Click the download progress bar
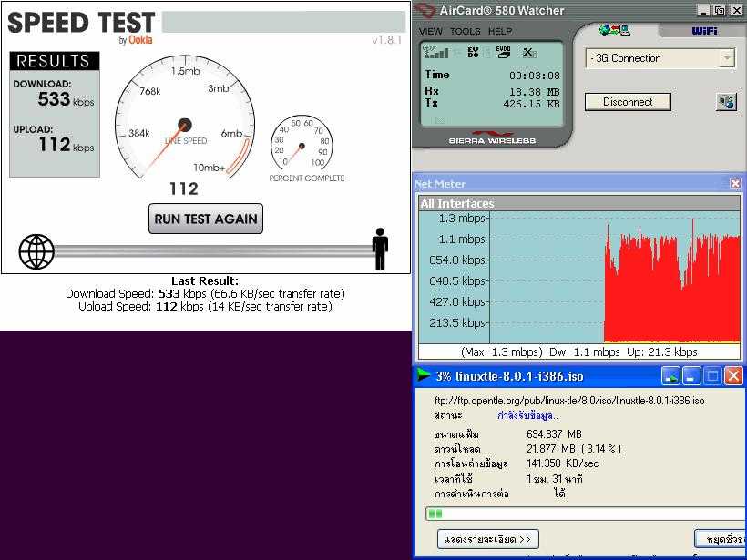Image resolution: width=747 pixels, height=560 pixels. [x=586, y=514]
